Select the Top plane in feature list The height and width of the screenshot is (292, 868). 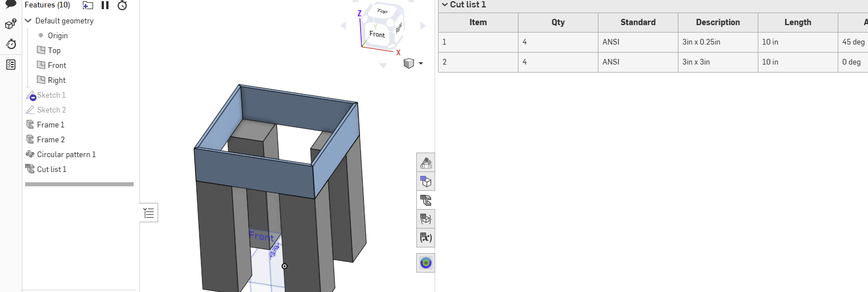click(x=54, y=50)
